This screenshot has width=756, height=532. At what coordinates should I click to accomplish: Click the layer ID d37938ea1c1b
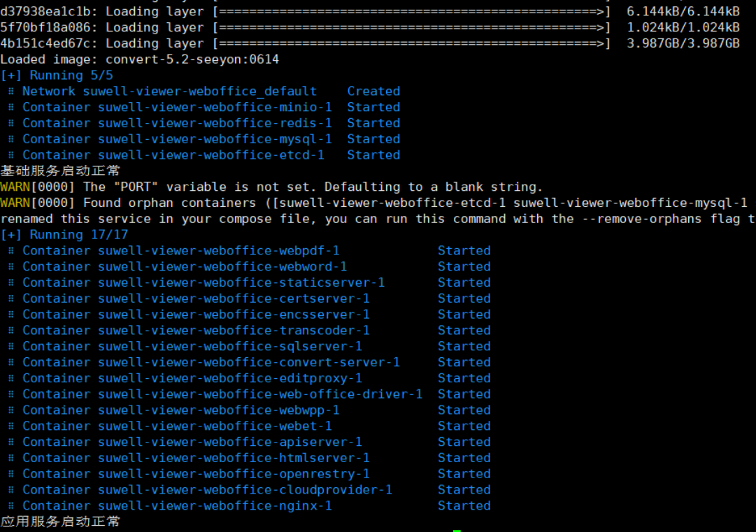(x=45, y=11)
